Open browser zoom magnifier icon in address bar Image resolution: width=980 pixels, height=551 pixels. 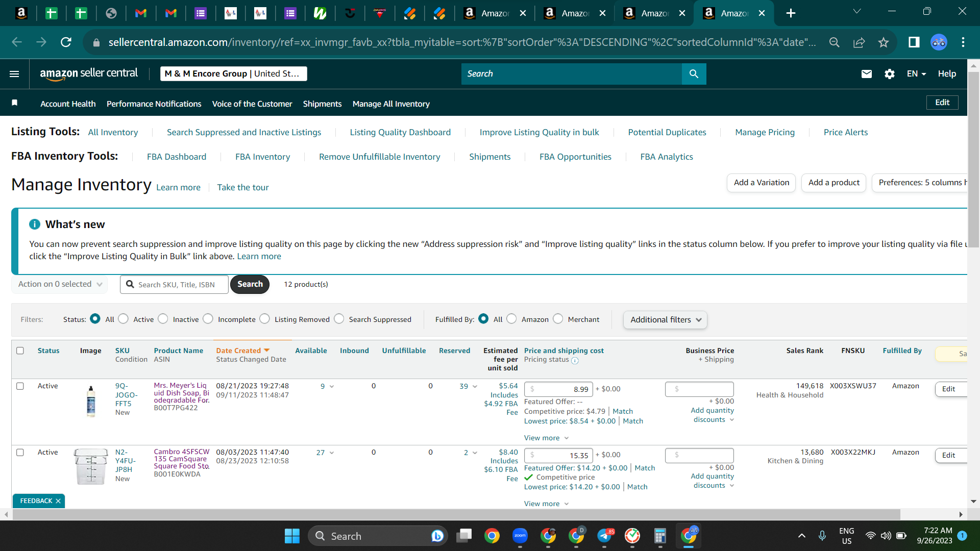point(835,42)
